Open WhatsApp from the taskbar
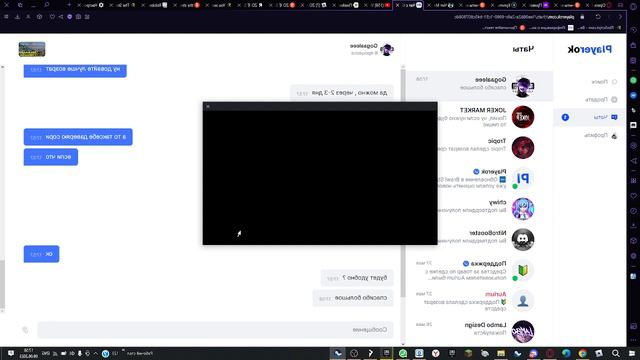The width and height of the screenshot is (640, 360). pyautogui.click(x=403, y=353)
